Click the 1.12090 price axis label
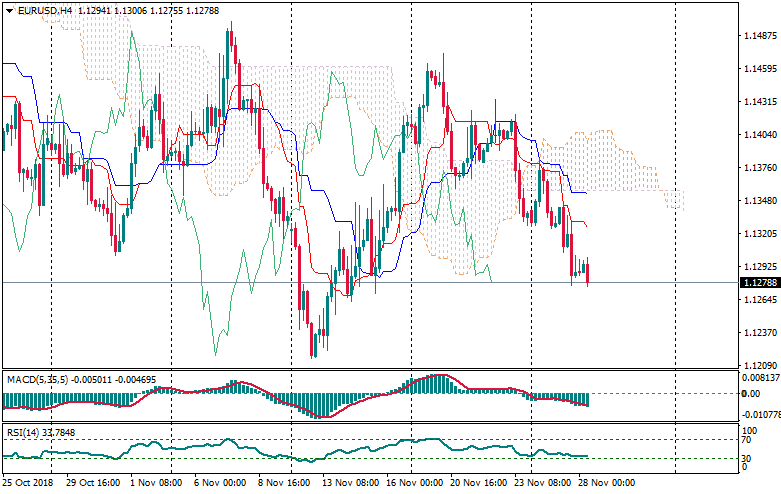 [761, 366]
